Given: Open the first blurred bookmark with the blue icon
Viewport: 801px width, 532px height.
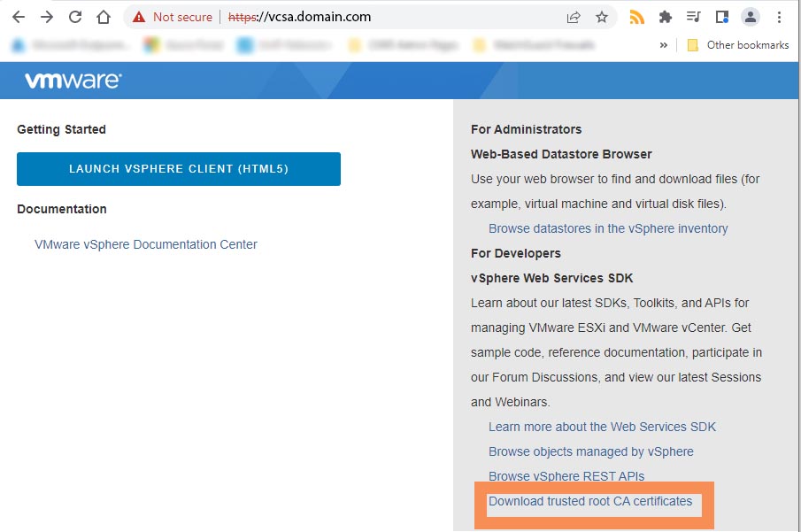Looking at the screenshot, I should [70, 45].
